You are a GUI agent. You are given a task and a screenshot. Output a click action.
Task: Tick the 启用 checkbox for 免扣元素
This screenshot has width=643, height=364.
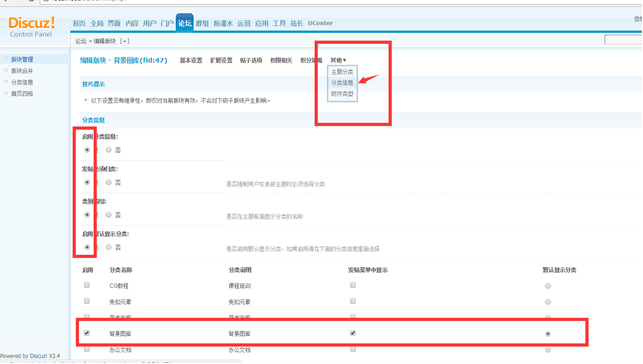click(87, 301)
